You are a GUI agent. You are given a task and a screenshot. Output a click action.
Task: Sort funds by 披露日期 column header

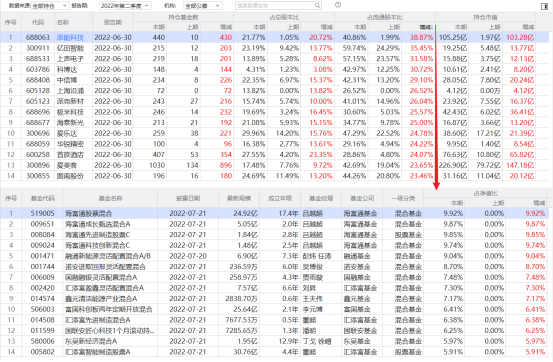tap(188, 198)
